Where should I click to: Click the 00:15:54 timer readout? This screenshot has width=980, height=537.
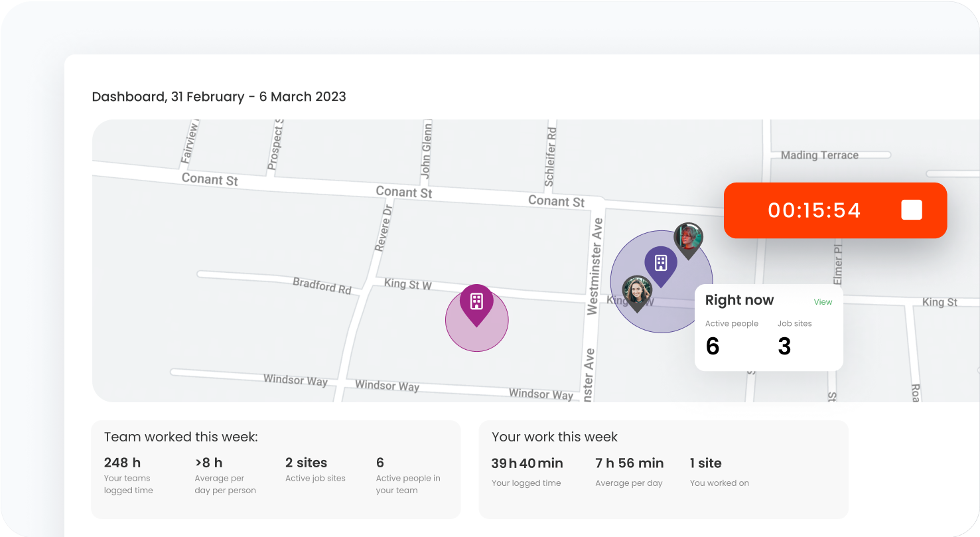click(x=814, y=210)
